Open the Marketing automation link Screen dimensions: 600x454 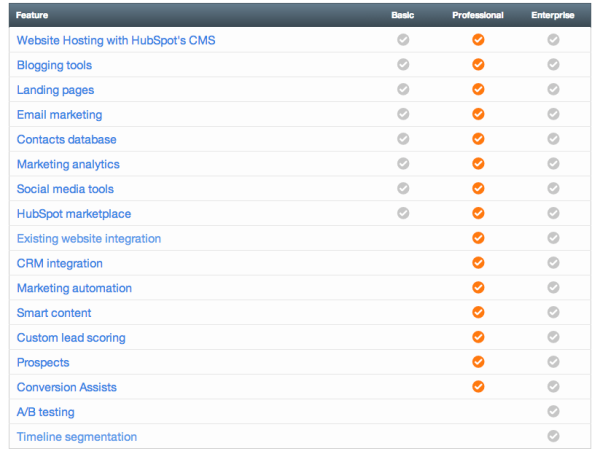pos(74,288)
